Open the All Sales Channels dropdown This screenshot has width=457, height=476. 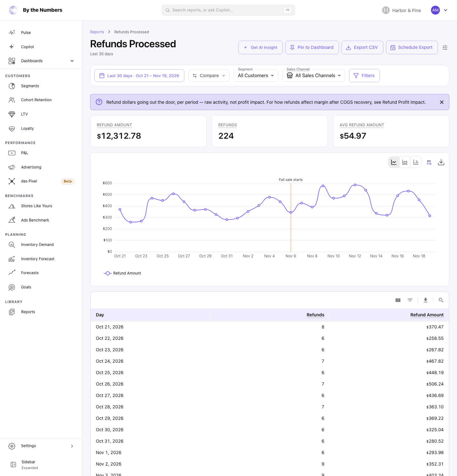click(x=314, y=76)
